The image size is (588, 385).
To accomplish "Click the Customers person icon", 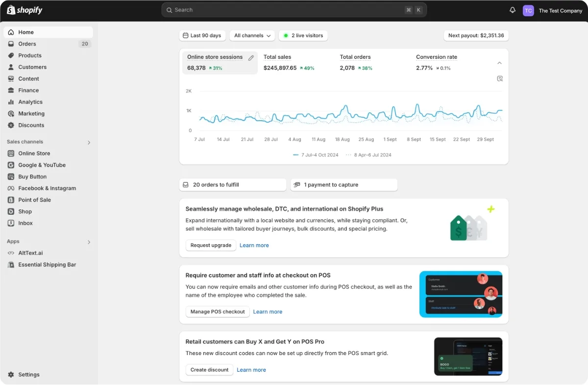I will (11, 67).
